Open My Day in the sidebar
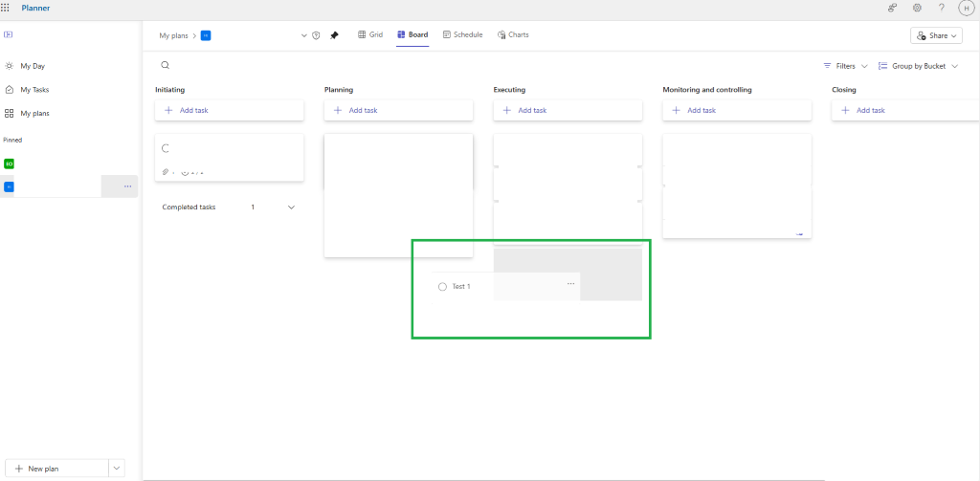Image resolution: width=980 pixels, height=481 pixels. [x=33, y=66]
